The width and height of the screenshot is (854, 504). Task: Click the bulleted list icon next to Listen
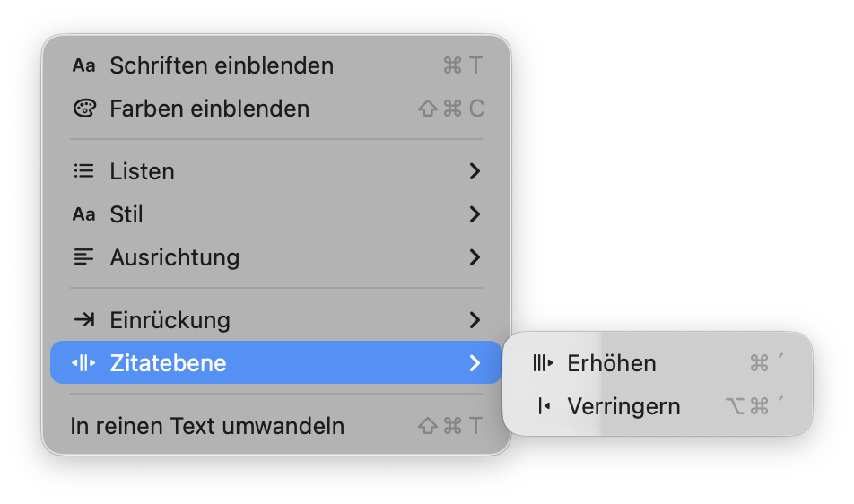pos(83,171)
